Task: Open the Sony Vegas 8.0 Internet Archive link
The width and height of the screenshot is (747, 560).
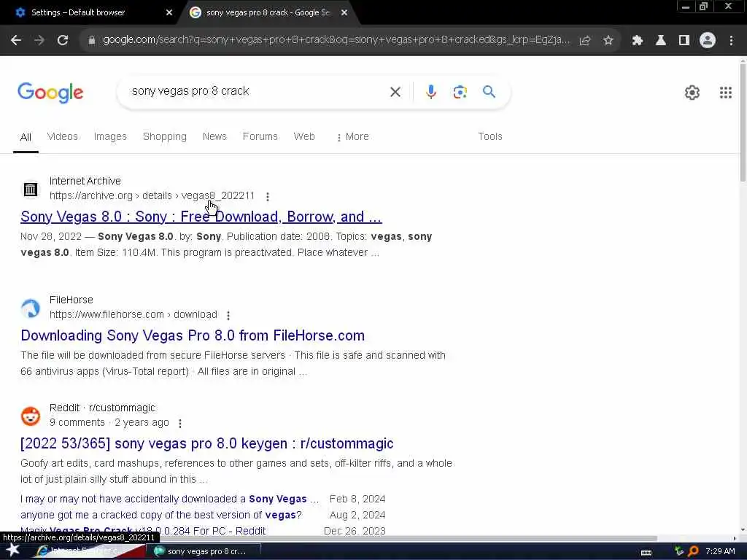Action: (201, 217)
